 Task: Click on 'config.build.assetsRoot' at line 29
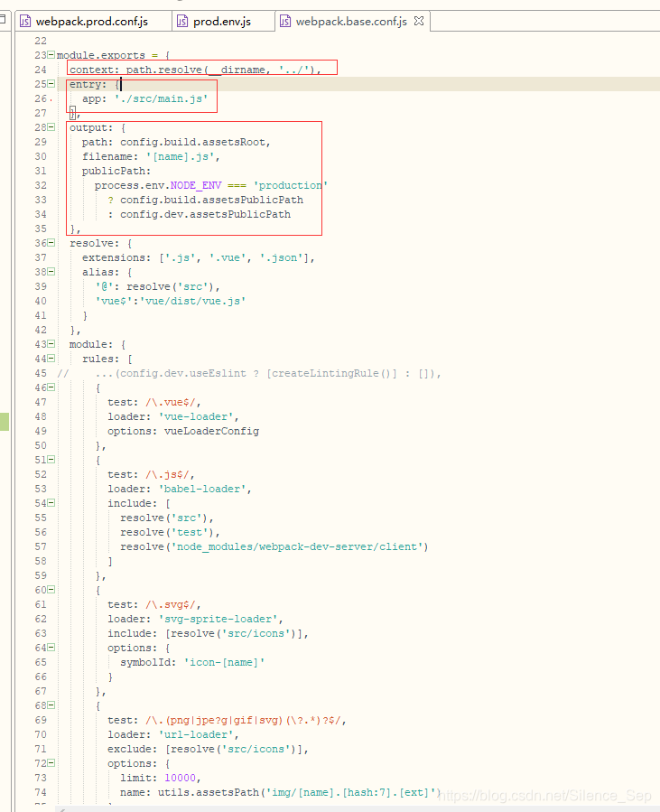click(x=192, y=142)
